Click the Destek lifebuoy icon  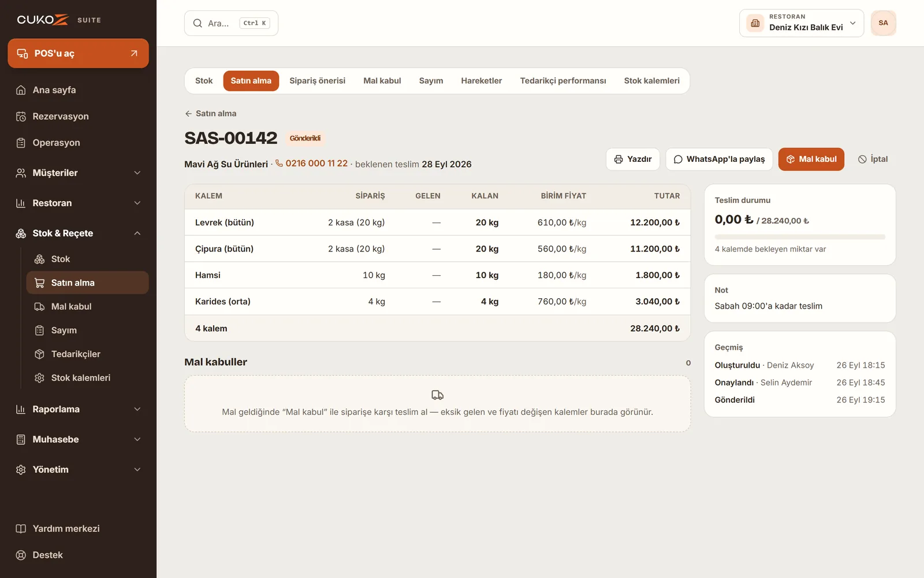(x=21, y=555)
